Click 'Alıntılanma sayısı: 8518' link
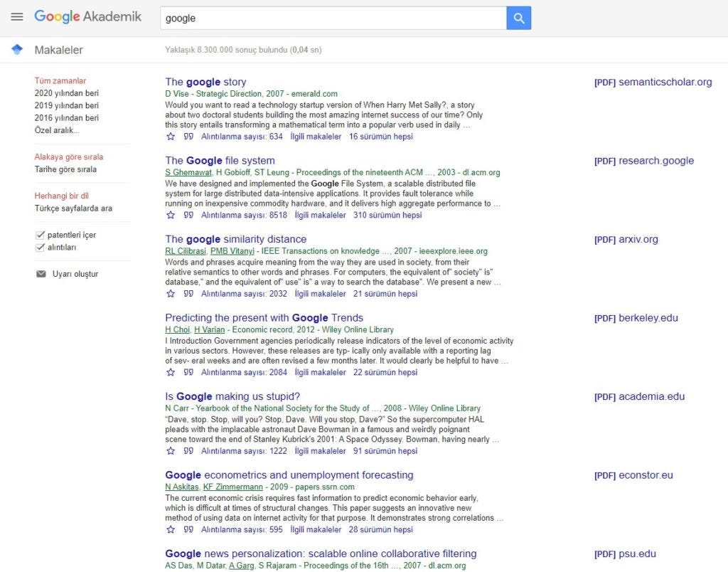 point(244,215)
